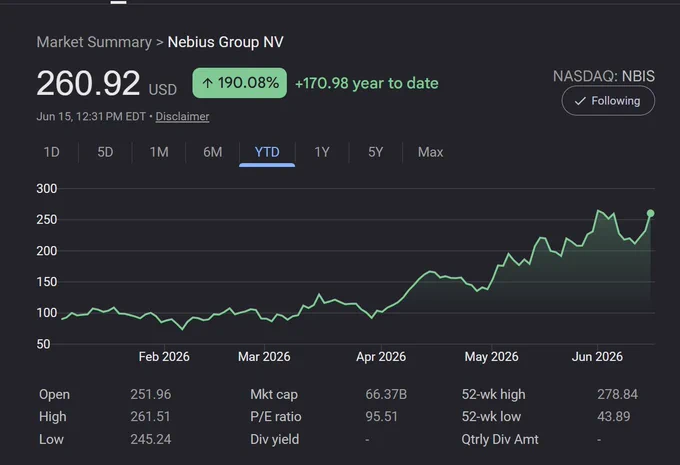Image resolution: width=680 pixels, height=465 pixels.
Task: Click the 52-wk high label
Action: pos(493,394)
